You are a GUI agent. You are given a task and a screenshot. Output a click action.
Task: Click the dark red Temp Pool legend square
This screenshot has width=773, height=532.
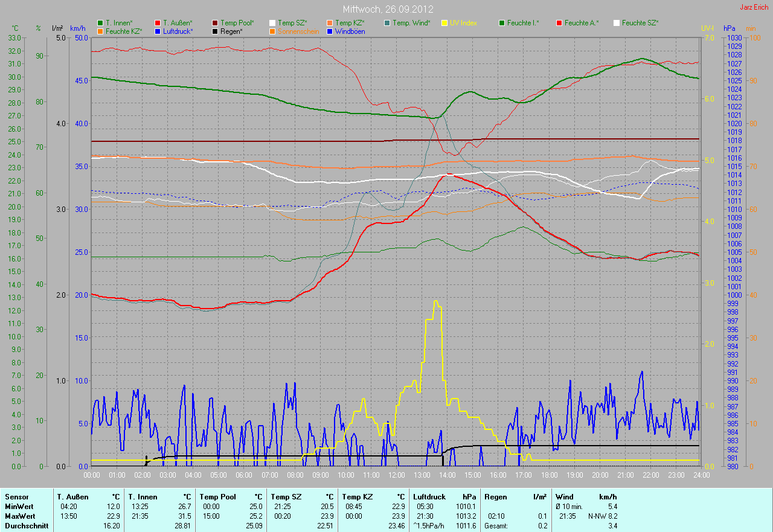click(215, 23)
